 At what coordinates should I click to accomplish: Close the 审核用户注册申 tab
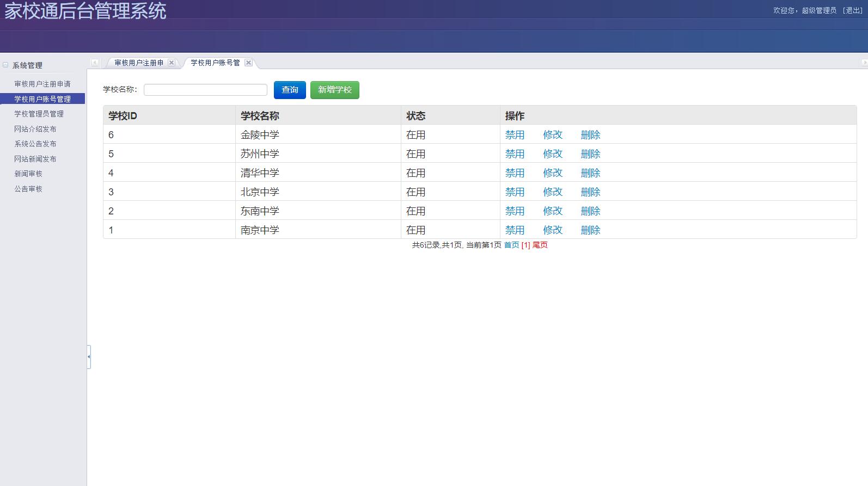tap(172, 63)
